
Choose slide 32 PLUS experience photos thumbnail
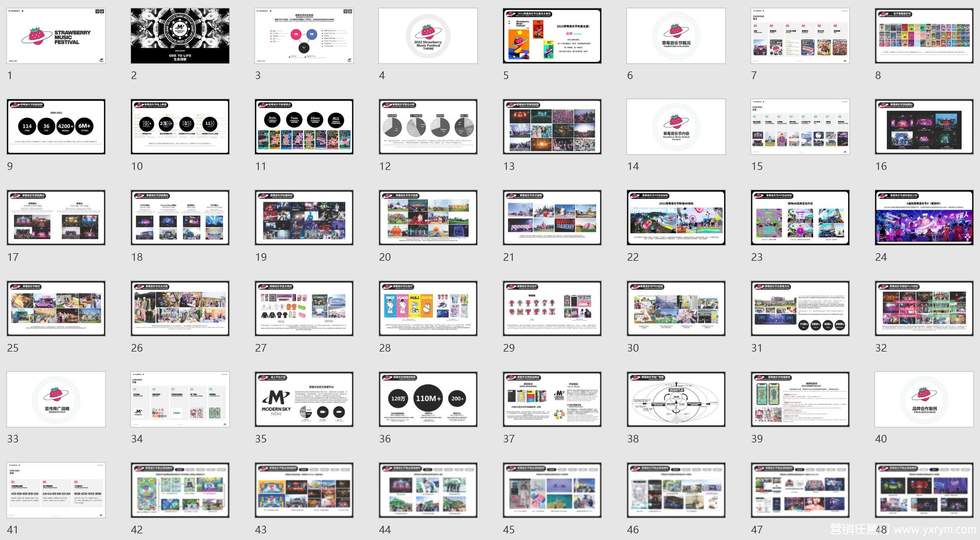coord(924,308)
